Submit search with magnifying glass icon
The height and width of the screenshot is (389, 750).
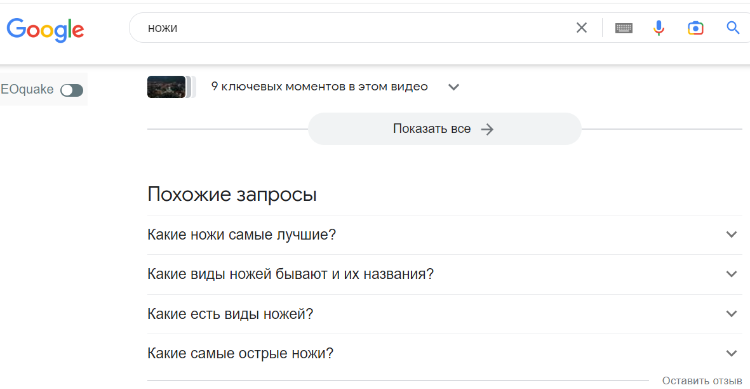(733, 28)
